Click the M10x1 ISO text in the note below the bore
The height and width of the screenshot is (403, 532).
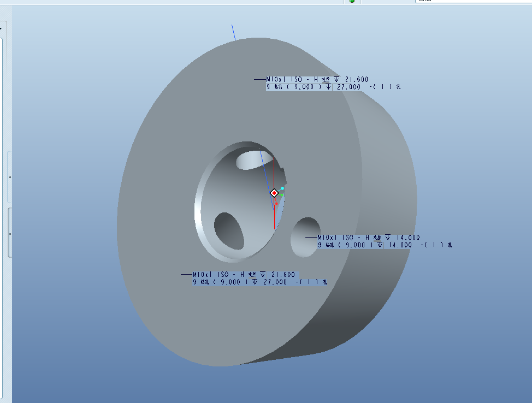[211, 275]
